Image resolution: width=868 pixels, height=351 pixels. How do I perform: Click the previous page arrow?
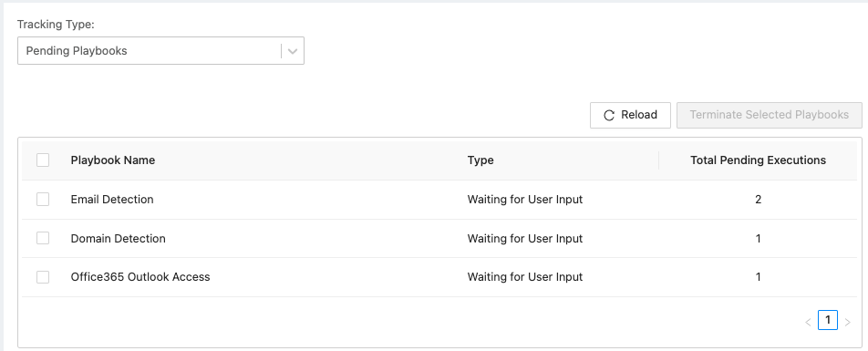coord(808,322)
